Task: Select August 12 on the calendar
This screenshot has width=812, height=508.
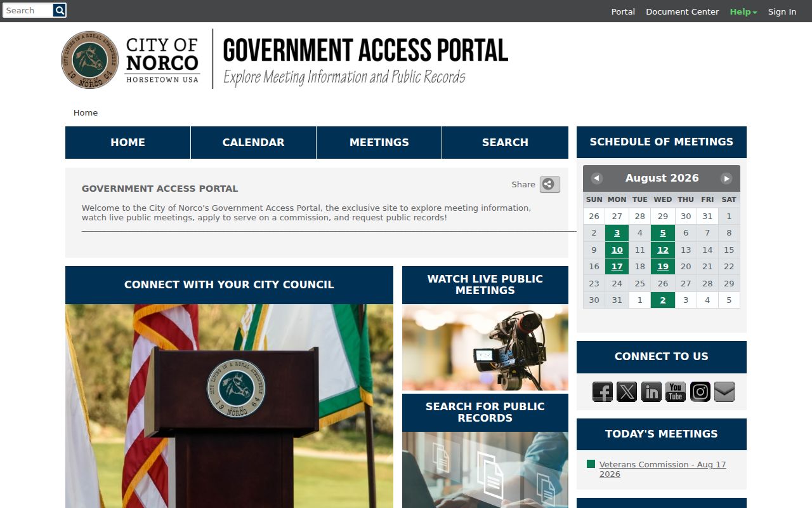Action: (663, 250)
